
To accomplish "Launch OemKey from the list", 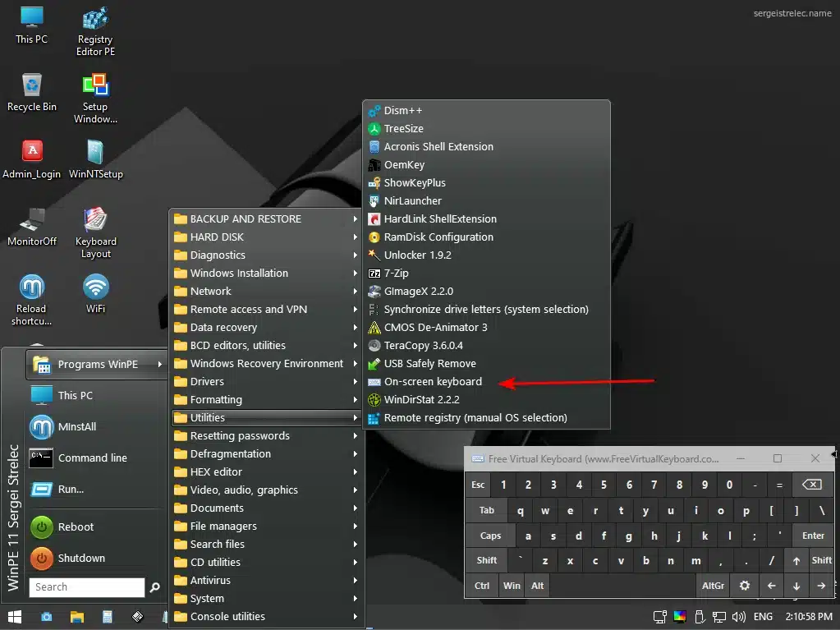I will click(x=486, y=165).
